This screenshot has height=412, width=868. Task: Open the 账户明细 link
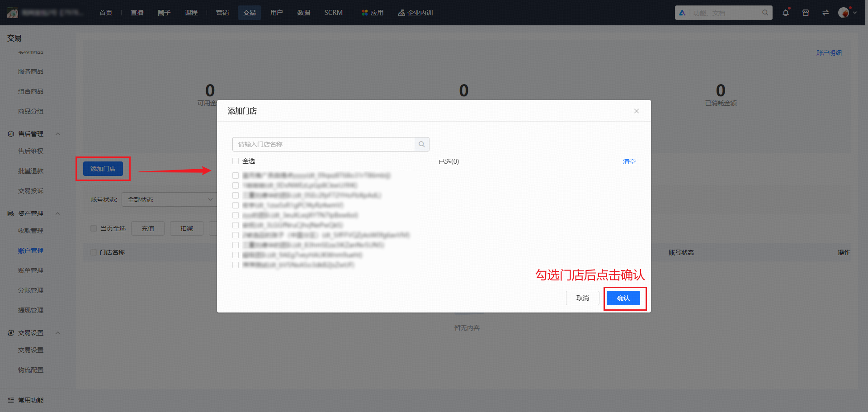coord(829,53)
